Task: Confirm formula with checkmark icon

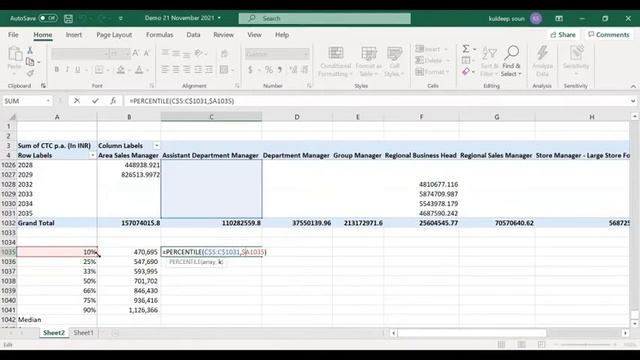Action: click(95, 101)
